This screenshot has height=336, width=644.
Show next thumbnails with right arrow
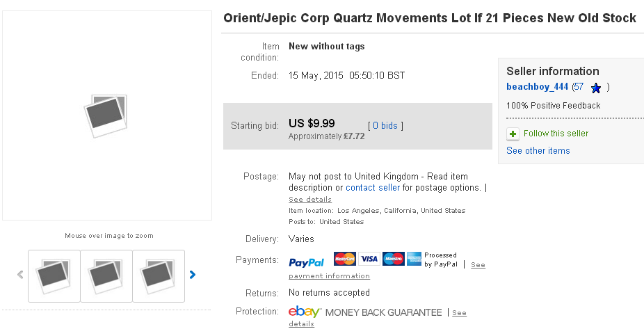click(193, 275)
